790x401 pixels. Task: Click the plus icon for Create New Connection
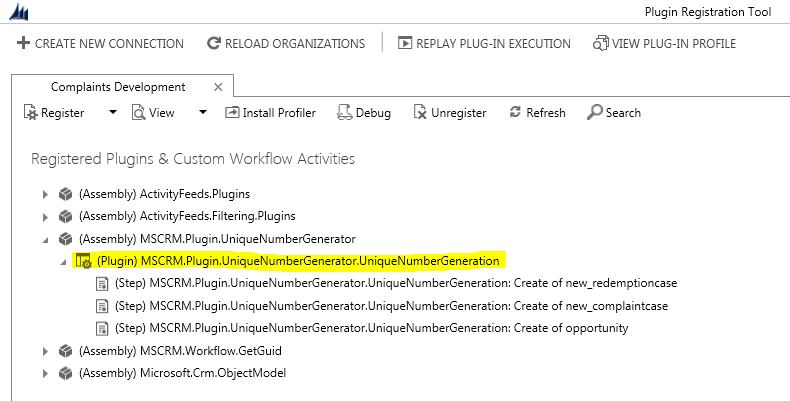pyautogui.click(x=23, y=43)
